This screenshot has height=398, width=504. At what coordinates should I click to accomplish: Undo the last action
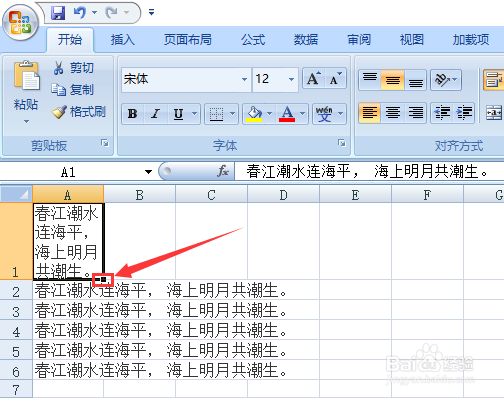tap(80, 13)
